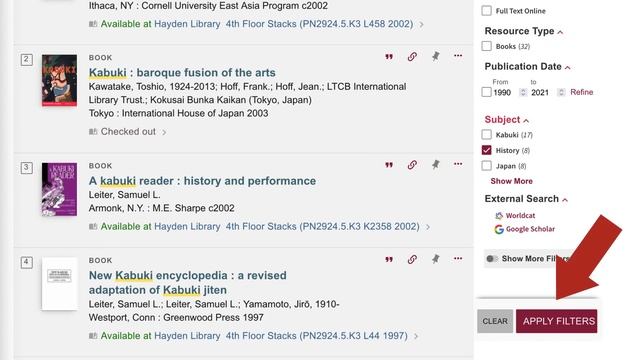Click citation icon for A kabuki reader
The width and height of the screenshot is (640, 360).
389,165
